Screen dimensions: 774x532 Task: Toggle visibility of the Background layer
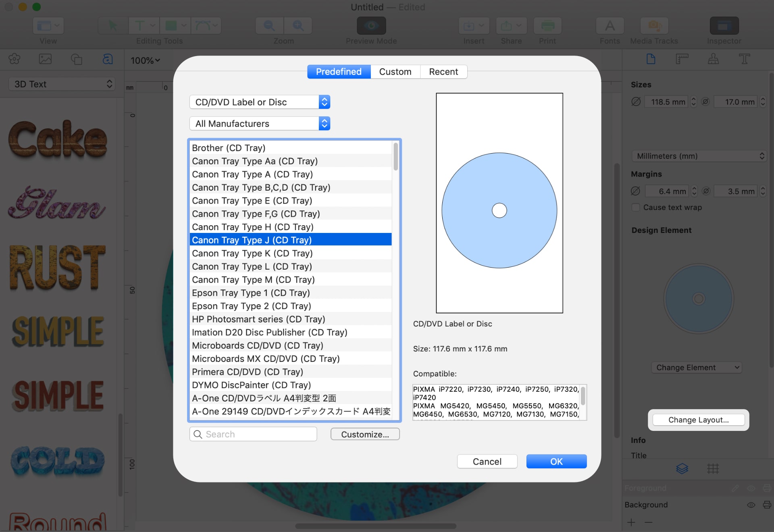click(x=751, y=505)
